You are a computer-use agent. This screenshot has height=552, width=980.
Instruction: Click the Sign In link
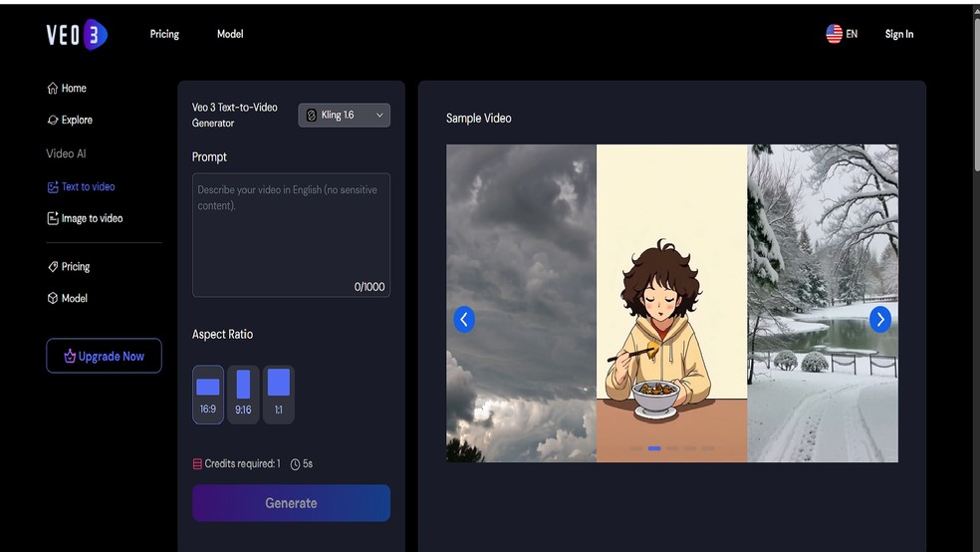point(898,35)
